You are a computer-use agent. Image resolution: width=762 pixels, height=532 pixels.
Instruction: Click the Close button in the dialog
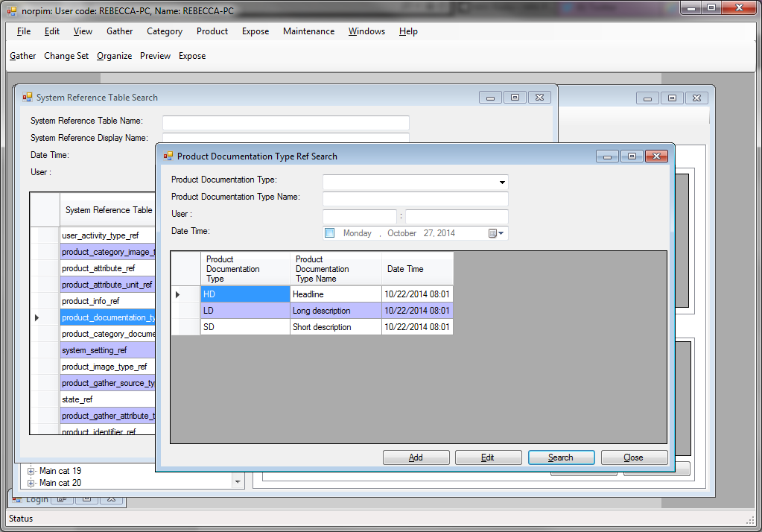coord(634,457)
